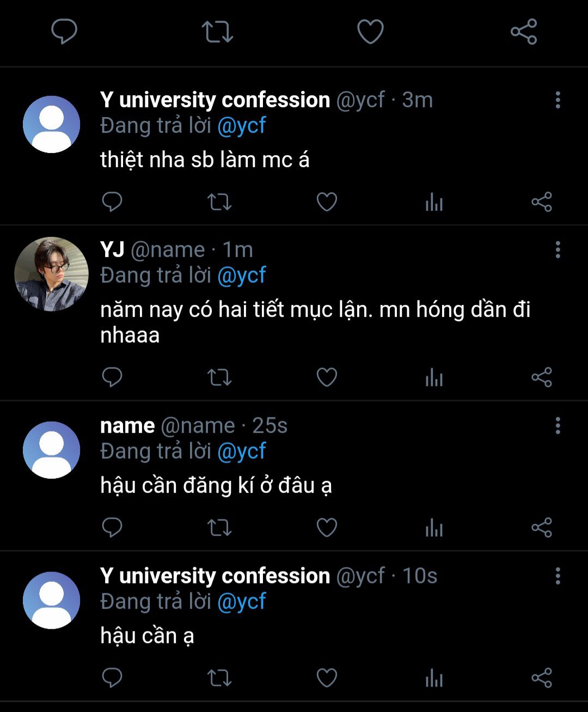Share the "hậu cần ạ" reply
588x712 pixels.
point(542,678)
